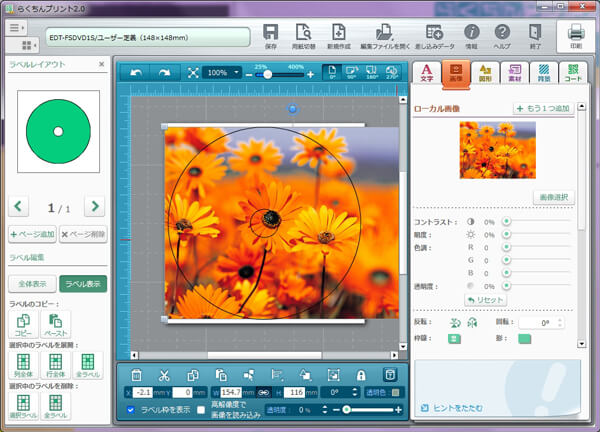The height and width of the screenshot is (432, 600).
Task: Click the 画像選択 button
Action: pos(553,198)
